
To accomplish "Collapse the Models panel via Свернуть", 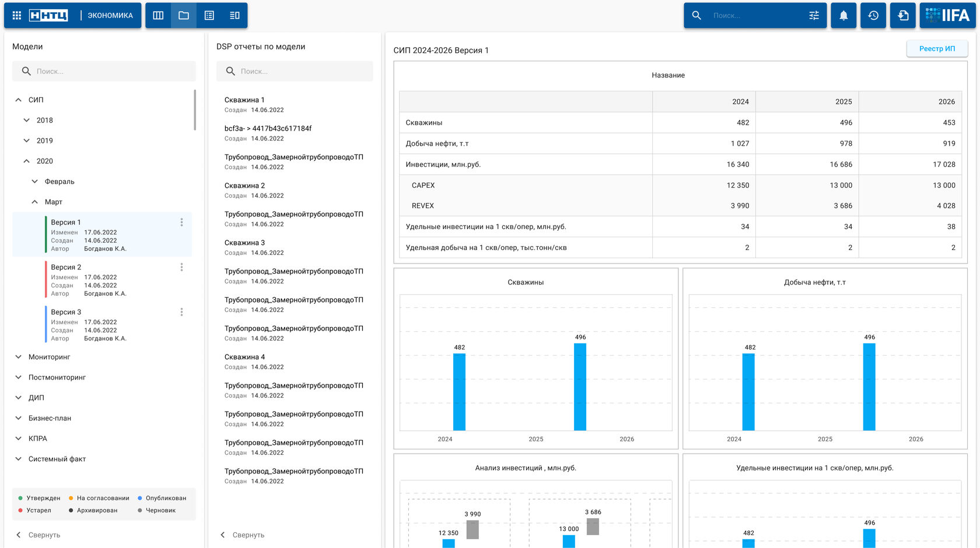I will click(38, 535).
